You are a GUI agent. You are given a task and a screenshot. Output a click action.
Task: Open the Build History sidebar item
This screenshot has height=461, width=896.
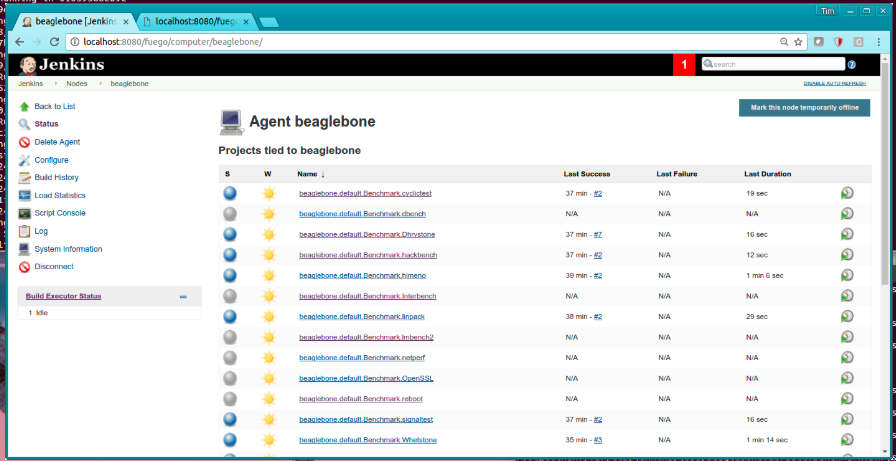[57, 178]
